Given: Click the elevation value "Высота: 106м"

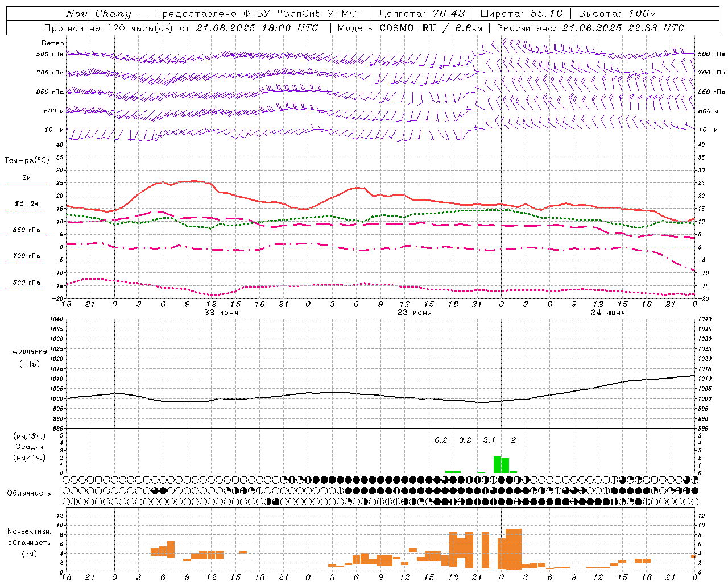Looking at the screenshot, I should [x=617, y=14].
